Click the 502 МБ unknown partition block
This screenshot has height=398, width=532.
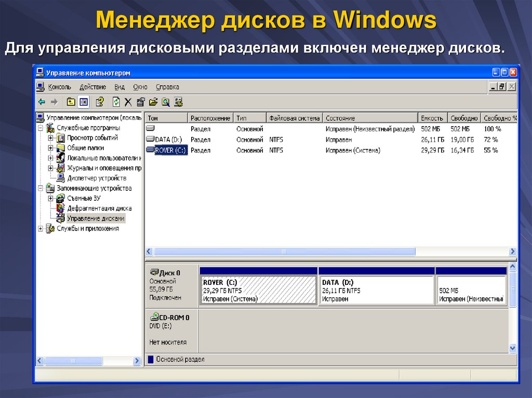pyautogui.click(x=471, y=286)
